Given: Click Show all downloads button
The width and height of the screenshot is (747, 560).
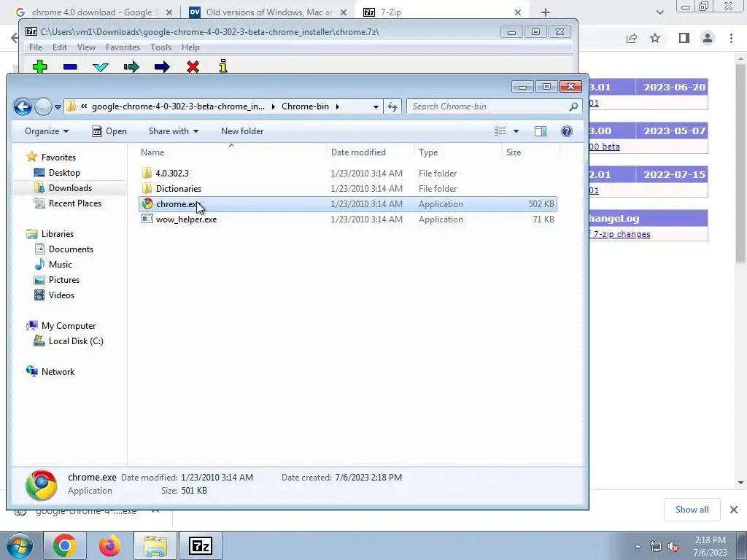Looking at the screenshot, I should [692, 510].
